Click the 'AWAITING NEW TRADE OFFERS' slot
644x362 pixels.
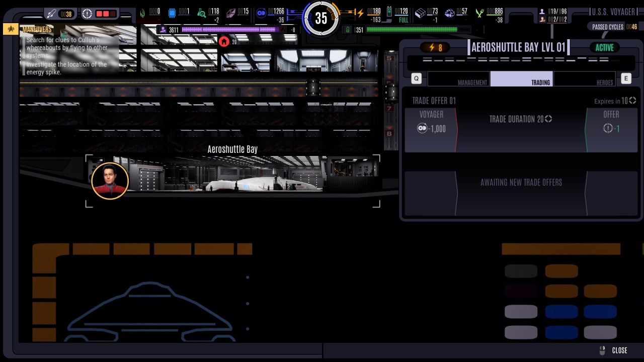(x=521, y=194)
